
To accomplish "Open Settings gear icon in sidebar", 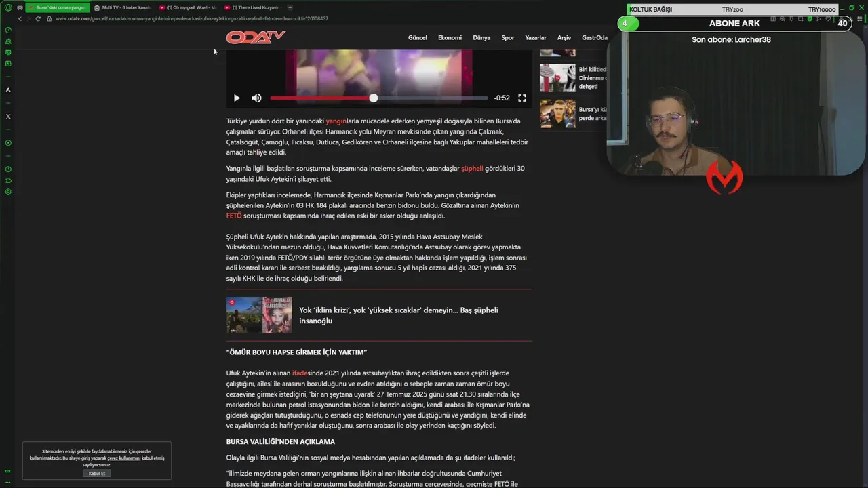I will [x=8, y=192].
